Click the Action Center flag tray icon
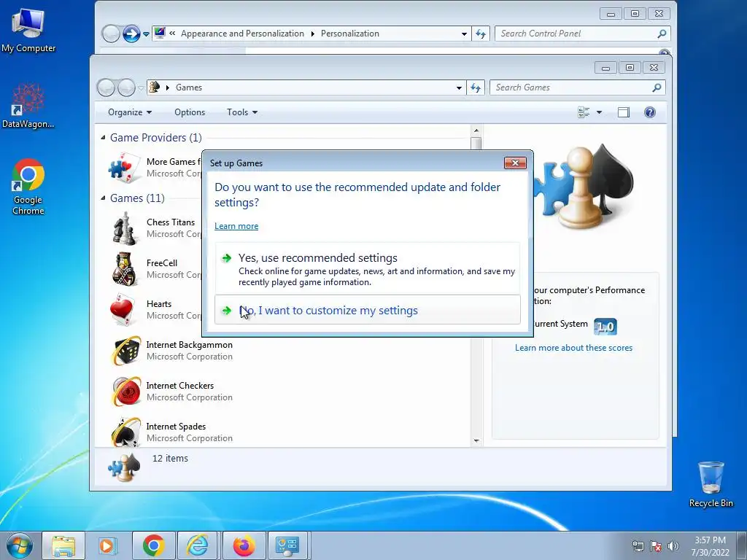Screen dimensions: 747x560 point(656,546)
